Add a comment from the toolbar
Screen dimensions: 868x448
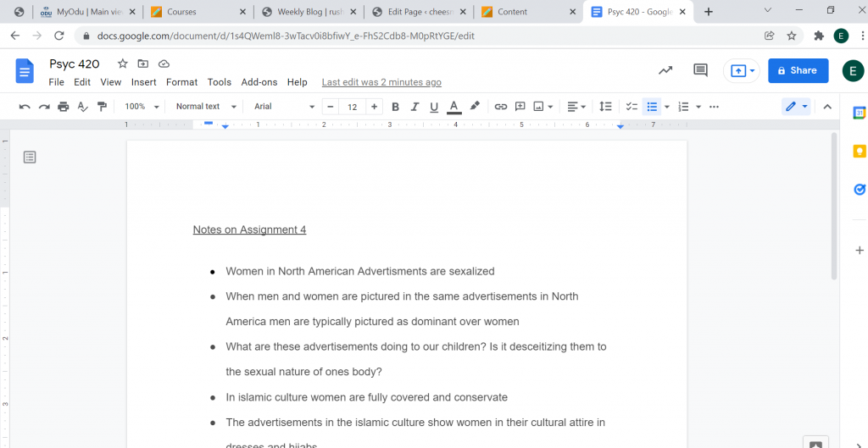(520, 107)
